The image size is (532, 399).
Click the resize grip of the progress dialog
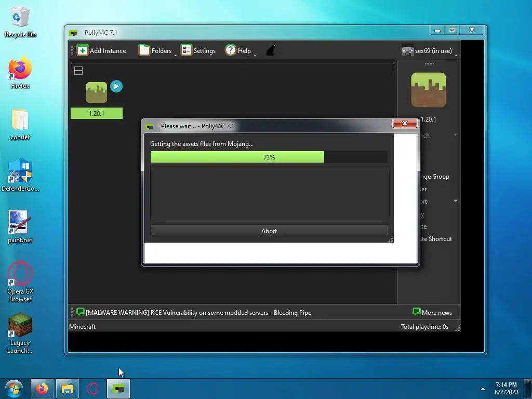tap(391, 240)
